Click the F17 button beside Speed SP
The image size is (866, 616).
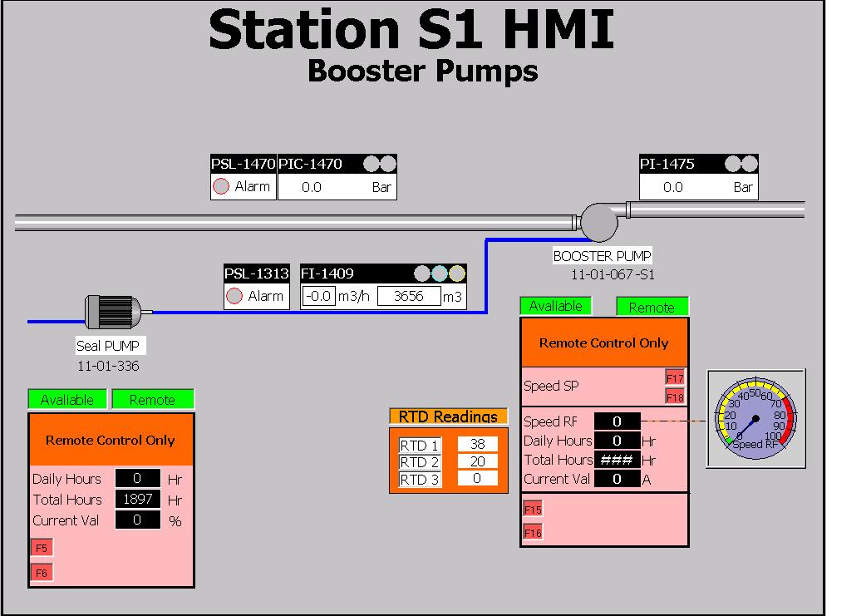[675, 378]
